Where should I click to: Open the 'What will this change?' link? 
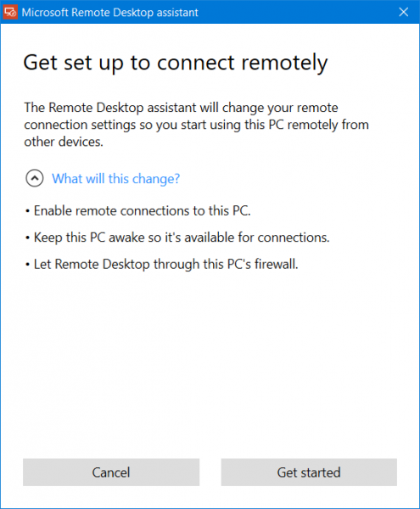click(116, 178)
